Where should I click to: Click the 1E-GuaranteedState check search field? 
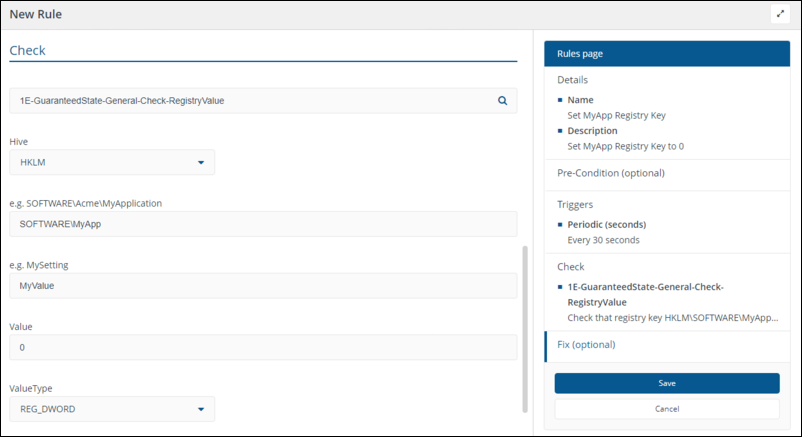(x=250, y=101)
